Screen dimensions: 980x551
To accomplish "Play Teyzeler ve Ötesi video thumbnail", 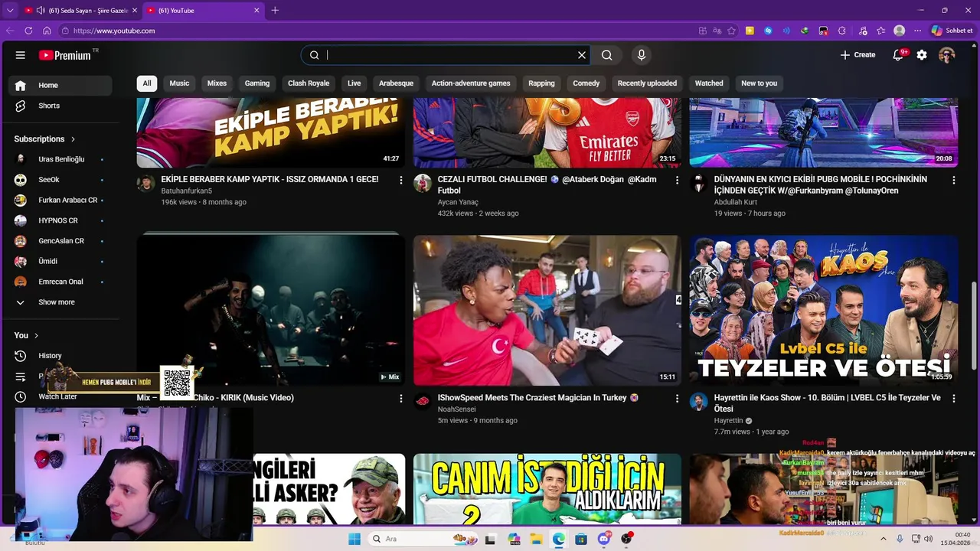I will (824, 310).
